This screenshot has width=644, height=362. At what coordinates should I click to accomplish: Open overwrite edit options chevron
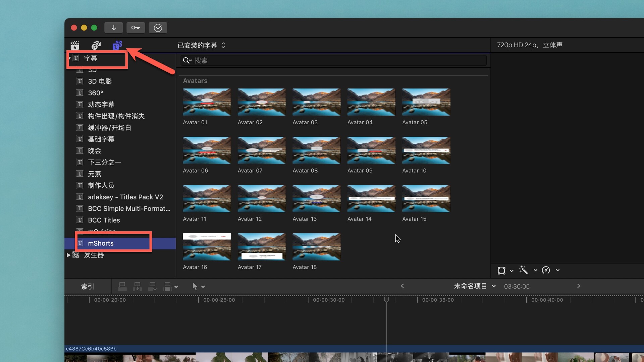(176, 287)
